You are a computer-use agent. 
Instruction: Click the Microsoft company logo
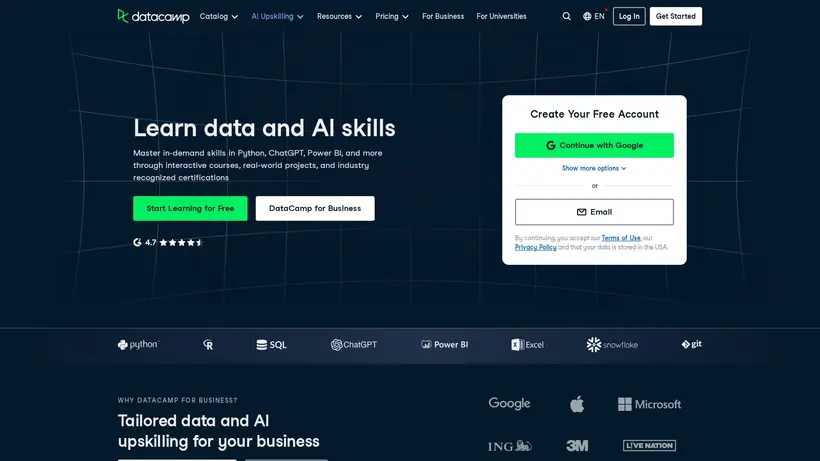click(x=650, y=404)
